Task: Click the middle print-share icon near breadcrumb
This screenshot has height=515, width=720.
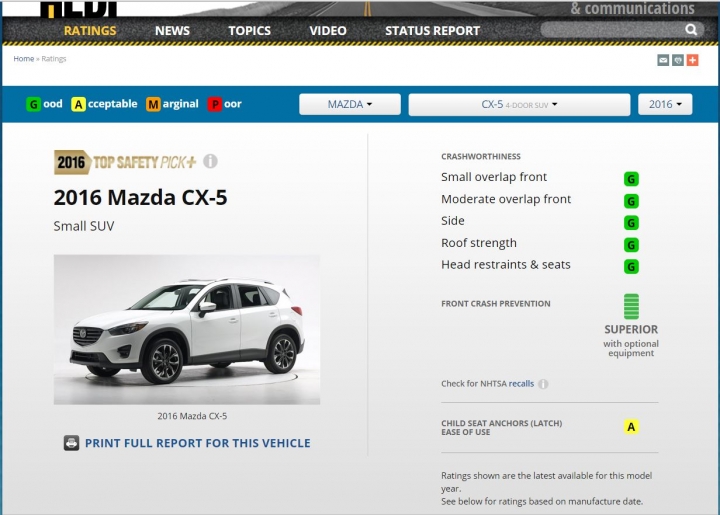Action: (678, 60)
